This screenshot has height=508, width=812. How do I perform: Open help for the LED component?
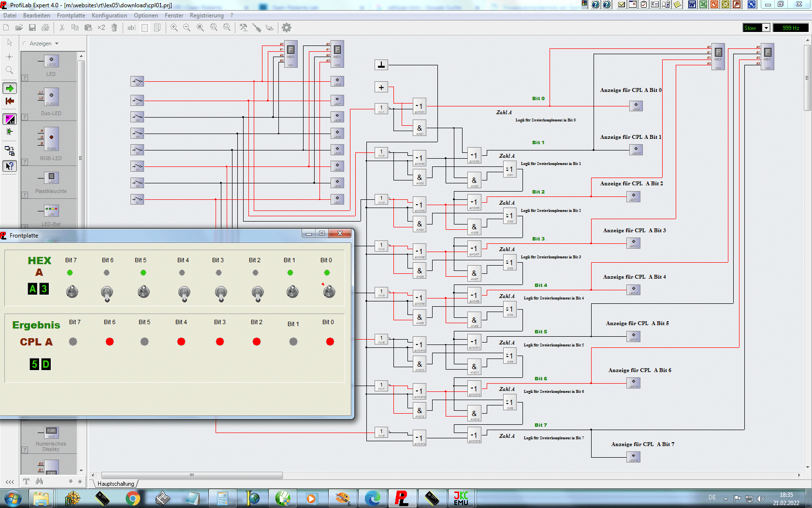(25, 78)
